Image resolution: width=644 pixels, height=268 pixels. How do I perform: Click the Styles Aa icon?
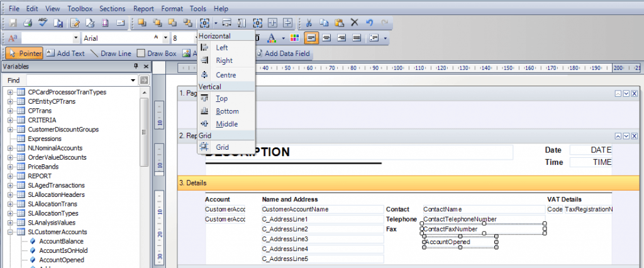click(x=13, y=38)
